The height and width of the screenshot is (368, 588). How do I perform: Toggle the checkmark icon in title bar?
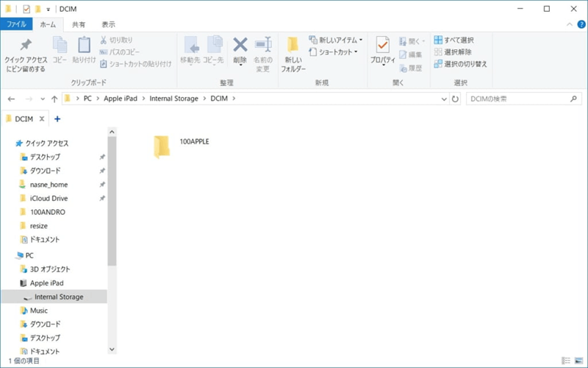(25, 9)
